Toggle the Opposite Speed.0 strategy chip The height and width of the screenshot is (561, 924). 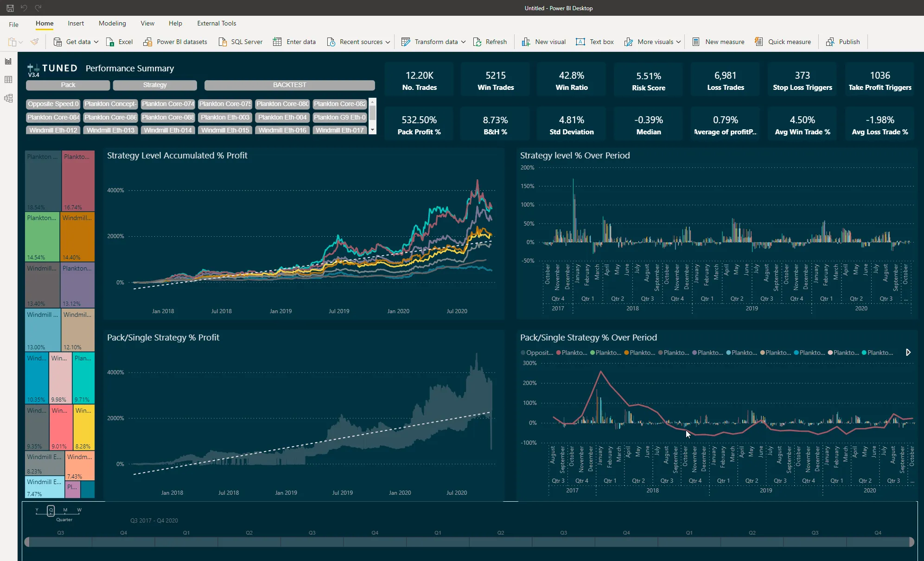tap(53, 104)
